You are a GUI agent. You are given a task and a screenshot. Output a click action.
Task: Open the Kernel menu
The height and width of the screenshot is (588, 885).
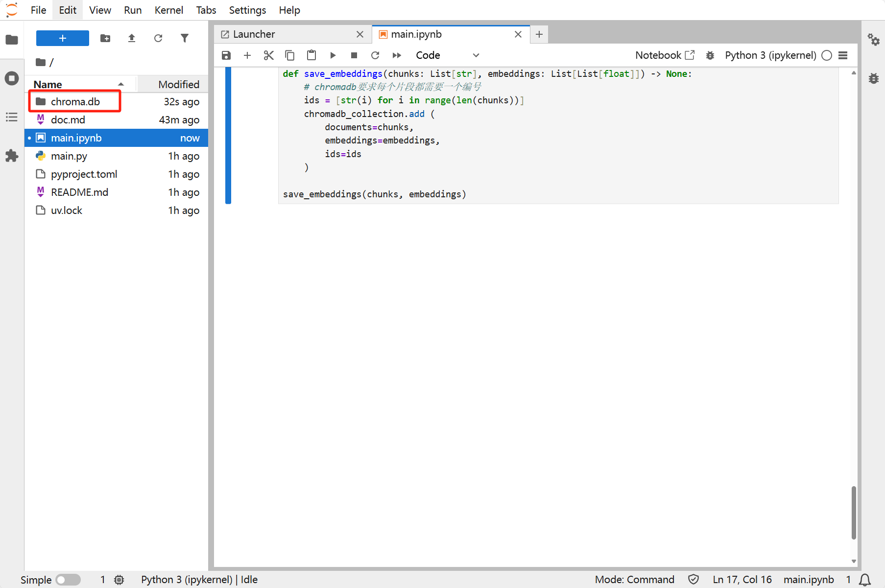pos(168,10)
